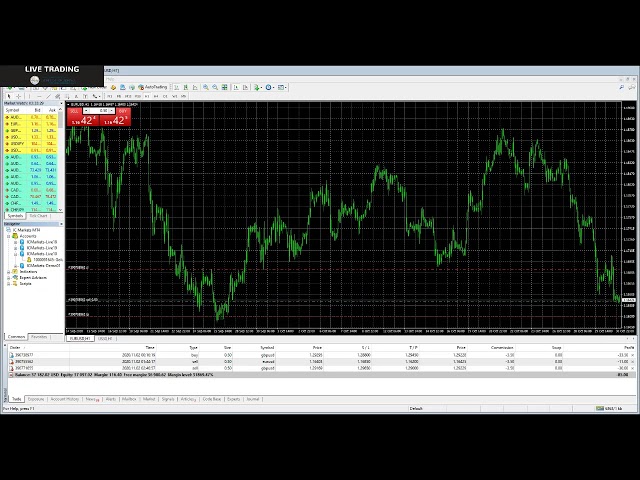The height and width of the screenshot is (480, 640).
Task: Switch to the Favorites tab in Navigator
Action: click(39, 336)
